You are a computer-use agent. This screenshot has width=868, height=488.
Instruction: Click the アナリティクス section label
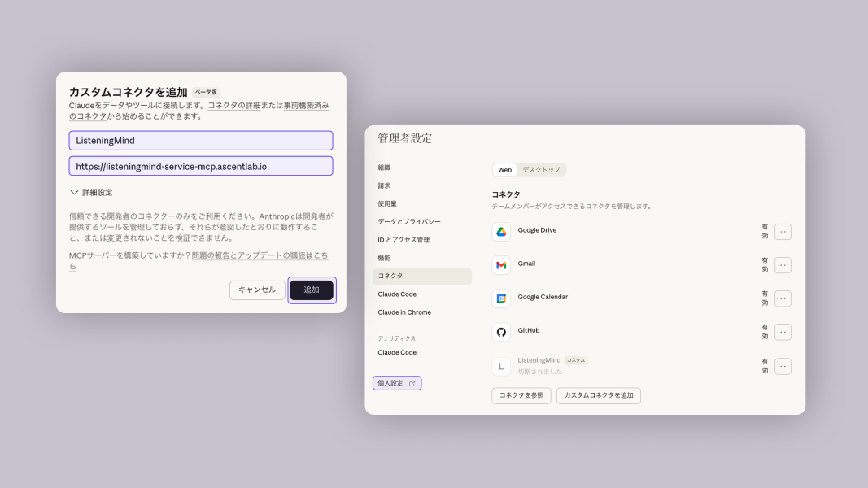click(x=396, y=338)
